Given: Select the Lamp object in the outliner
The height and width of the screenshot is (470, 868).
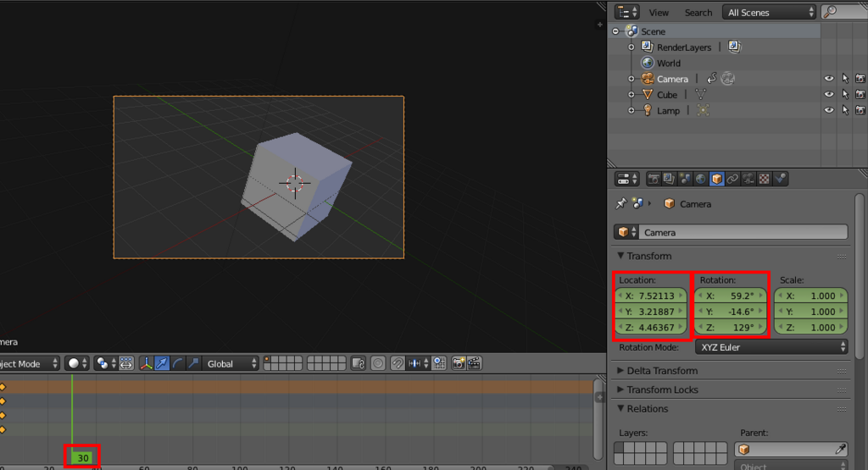Looking at the screenshot, I should [x=668, y=111].
